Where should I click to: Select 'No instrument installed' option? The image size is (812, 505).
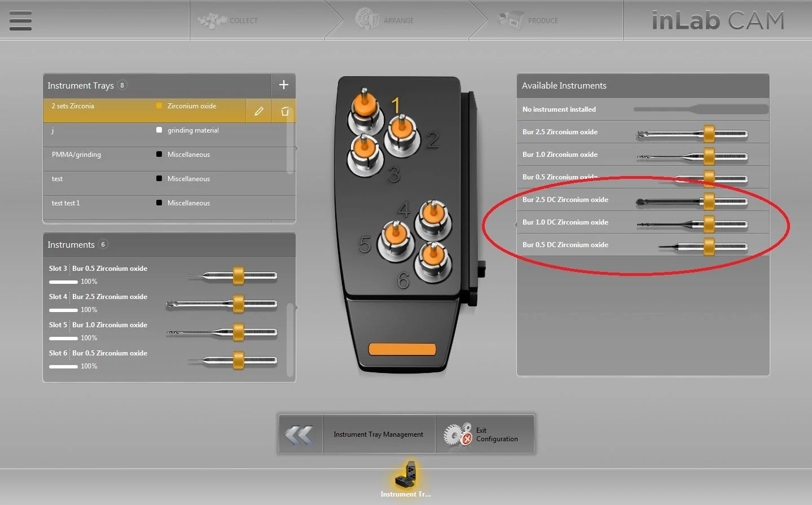(643, 109)
